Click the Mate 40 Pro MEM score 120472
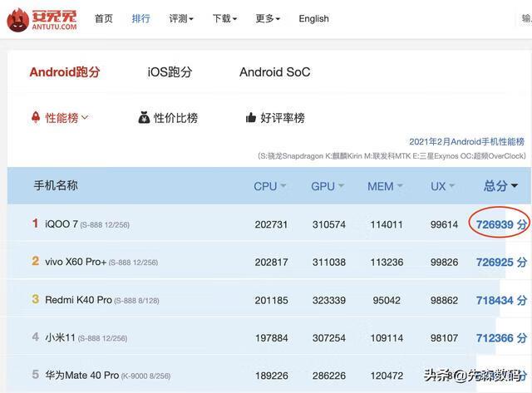Viewport: 532px width, 393px height. pyautogui.click(x=387, y=376)
